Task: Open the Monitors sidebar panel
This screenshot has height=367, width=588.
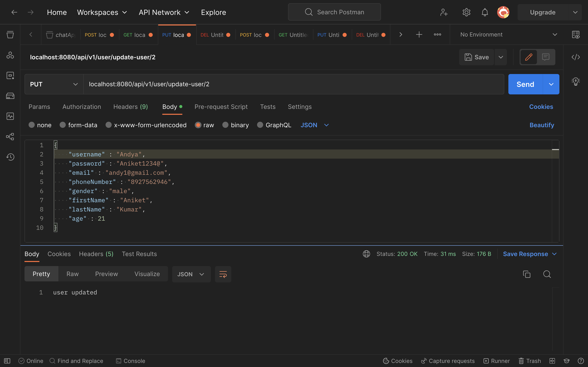Action: pos(10,116)
